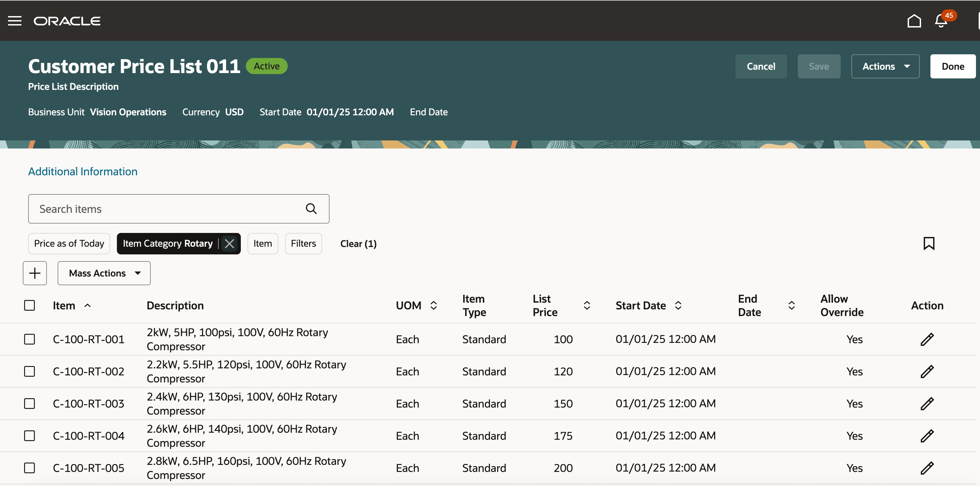Sort by List Price column arrows

click(x=587, y=305)
